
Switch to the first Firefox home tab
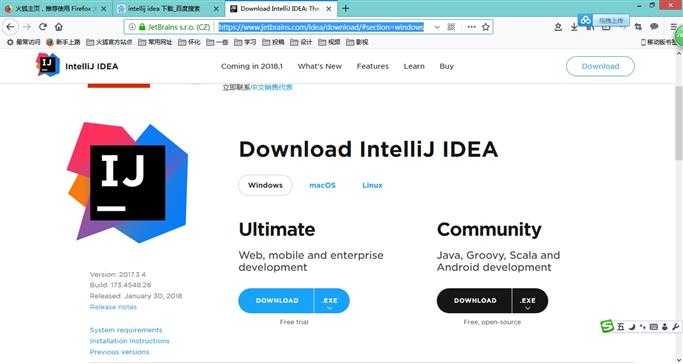56,9
